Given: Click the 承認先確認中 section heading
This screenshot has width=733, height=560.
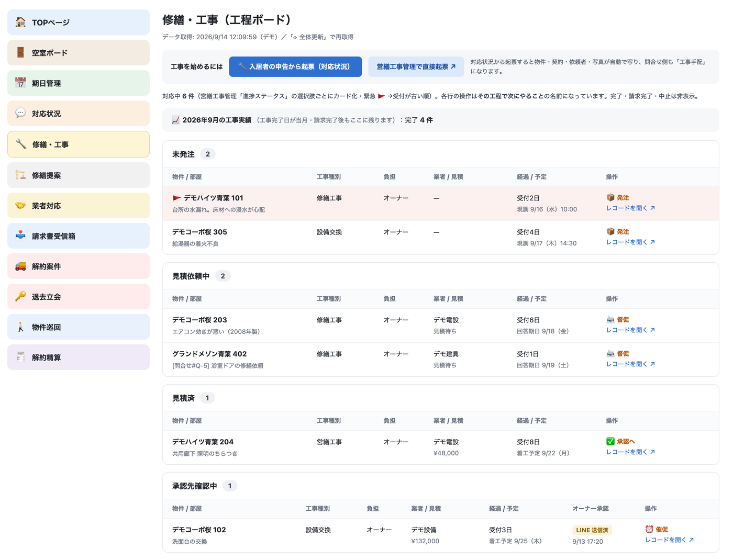Looking at the screenshot, I should coord(194,486).
